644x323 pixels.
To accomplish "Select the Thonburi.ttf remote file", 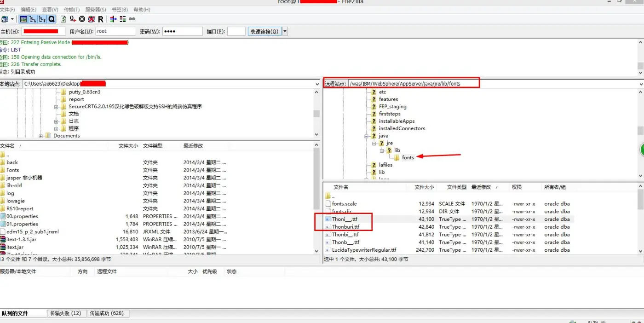I will click(x=345, y=227).
